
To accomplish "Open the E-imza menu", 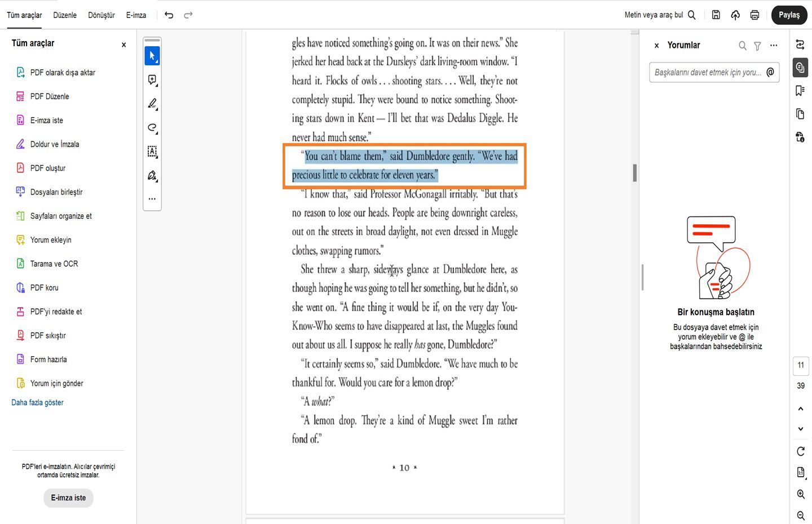I will point(136,15).
